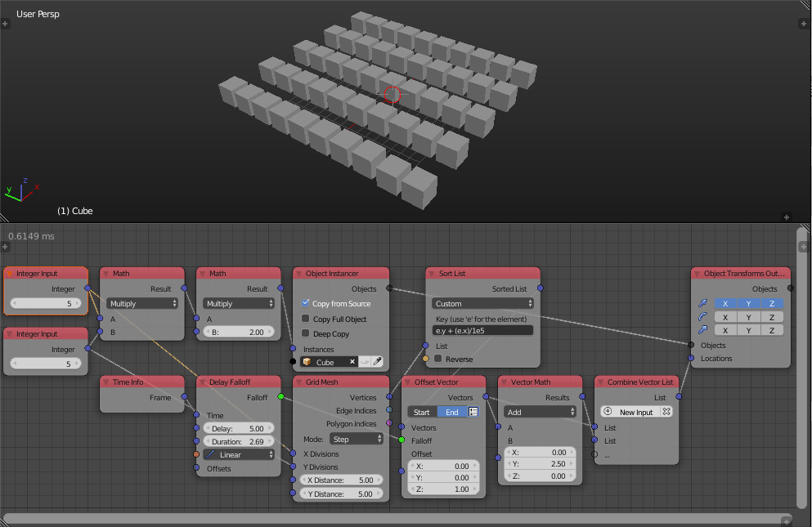
Task: Click the Locations input socket on Object Transforms Output
Action: coord(691,358)
